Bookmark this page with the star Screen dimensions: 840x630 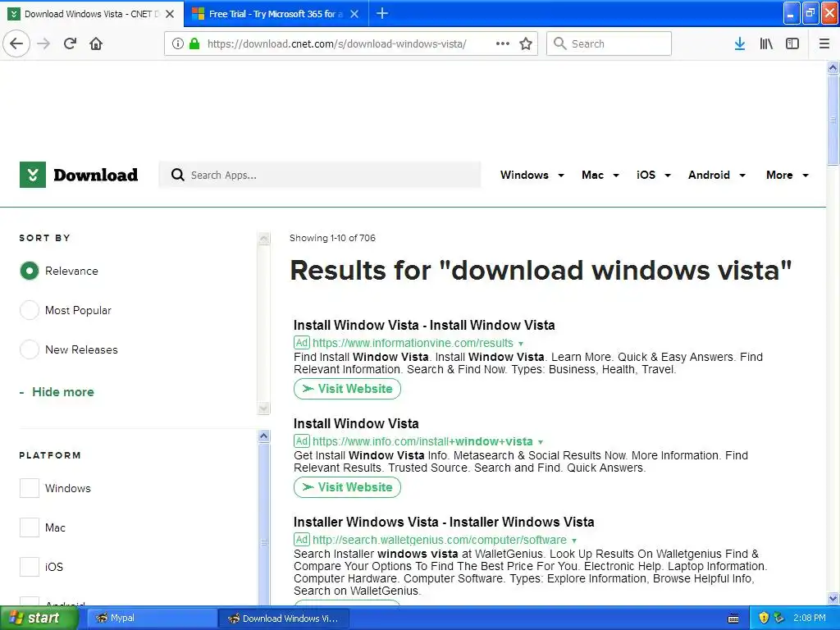pos(526,43)
